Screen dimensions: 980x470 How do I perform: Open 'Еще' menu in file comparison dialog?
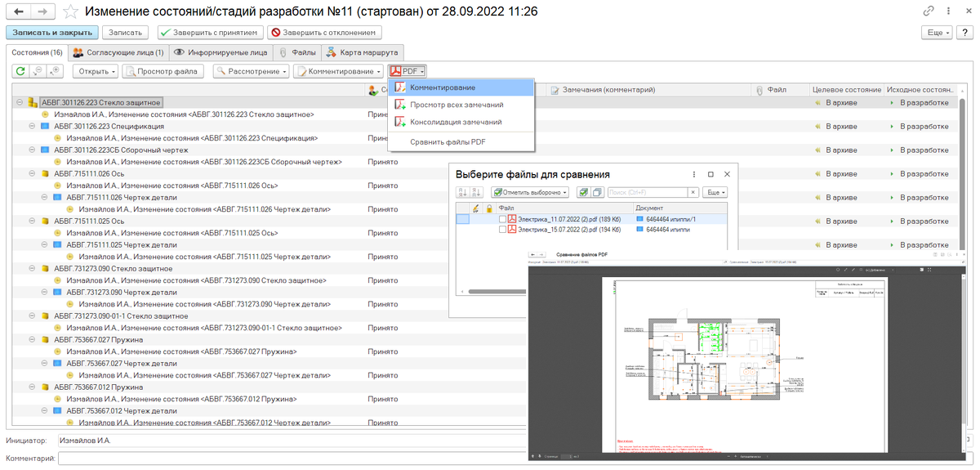click(x=715, y=192)
